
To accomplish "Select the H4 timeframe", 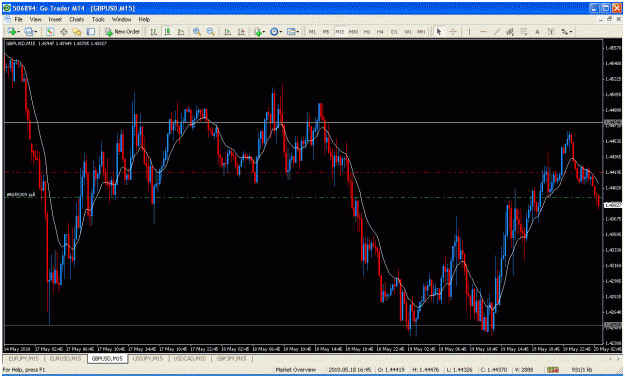I will tap(380, 31).
